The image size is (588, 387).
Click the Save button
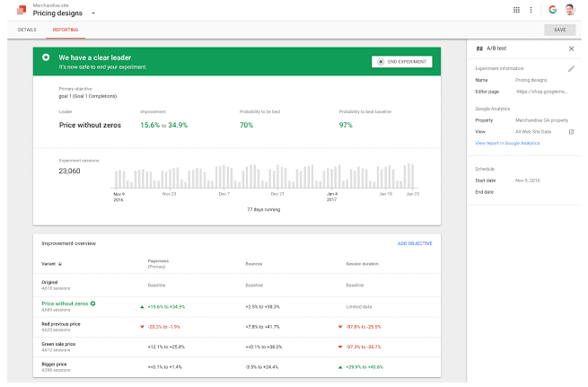coord(560,30)
